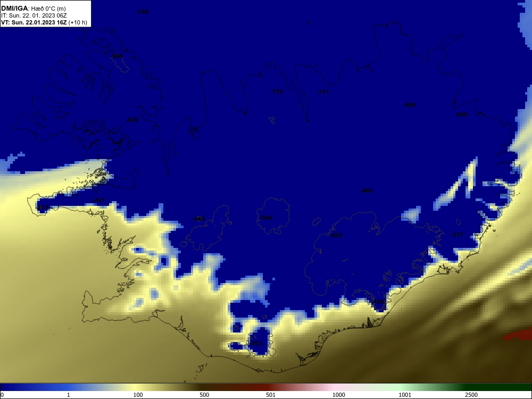Click the '-438' map value

[378, 302]
